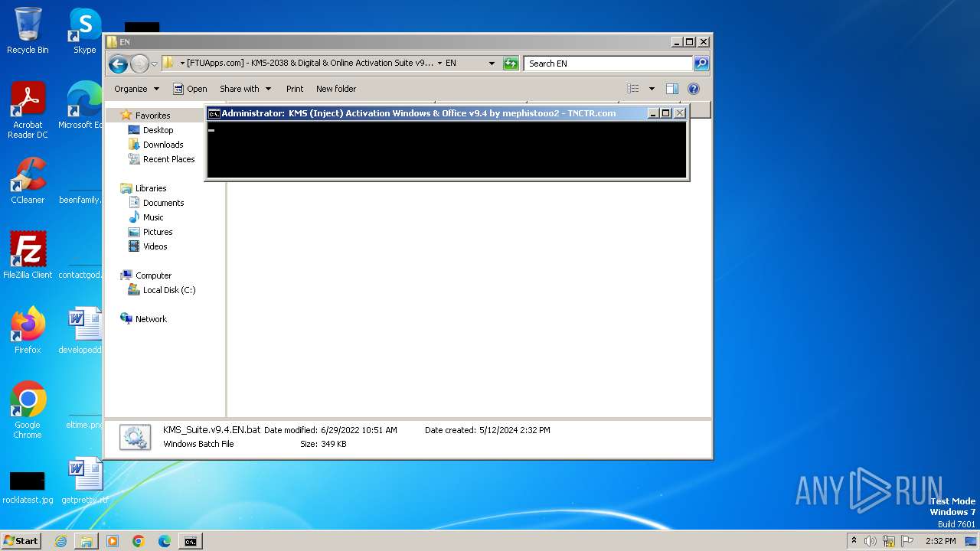
Task: Open FileZilla Client shortcut
Action: pos(28,256)
